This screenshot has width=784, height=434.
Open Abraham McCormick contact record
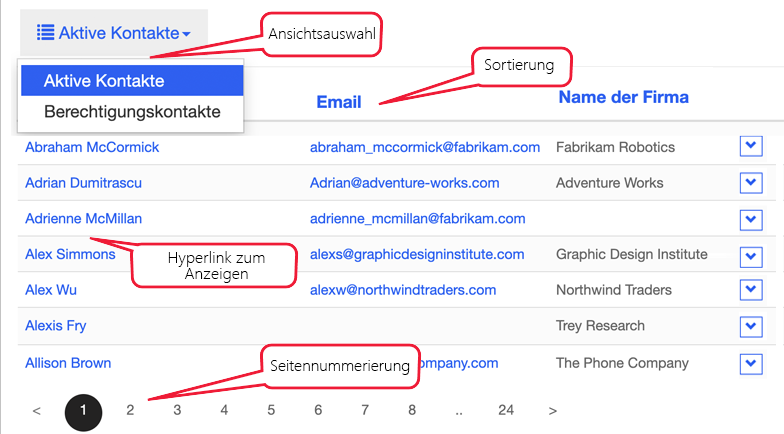92,147
